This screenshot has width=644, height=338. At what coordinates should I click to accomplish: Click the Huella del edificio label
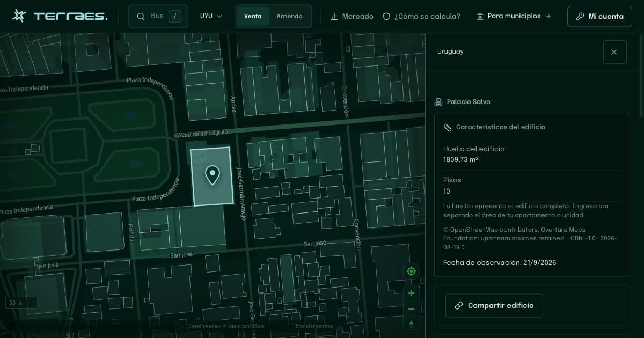point(474,149)
